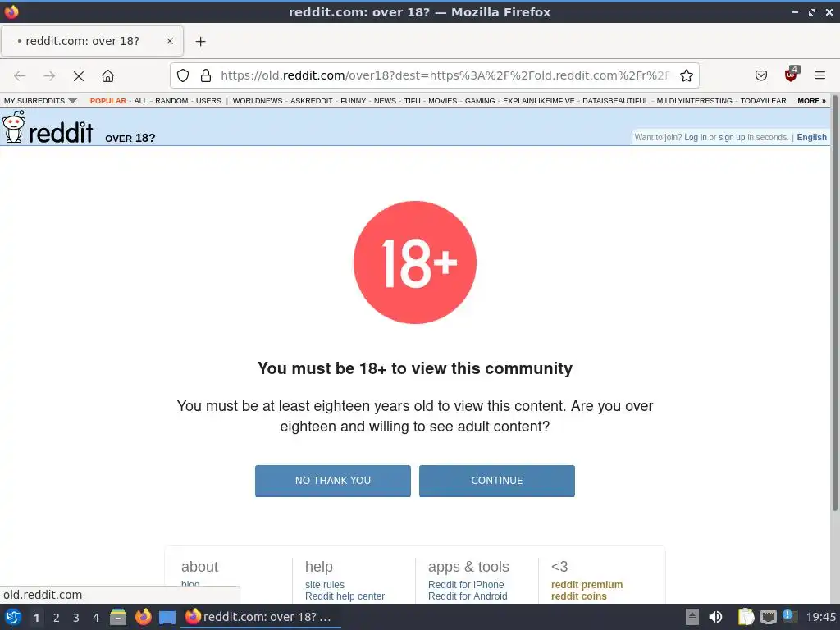Open the Reddit for Android link

pyautogui.click(x=468, y=596)
